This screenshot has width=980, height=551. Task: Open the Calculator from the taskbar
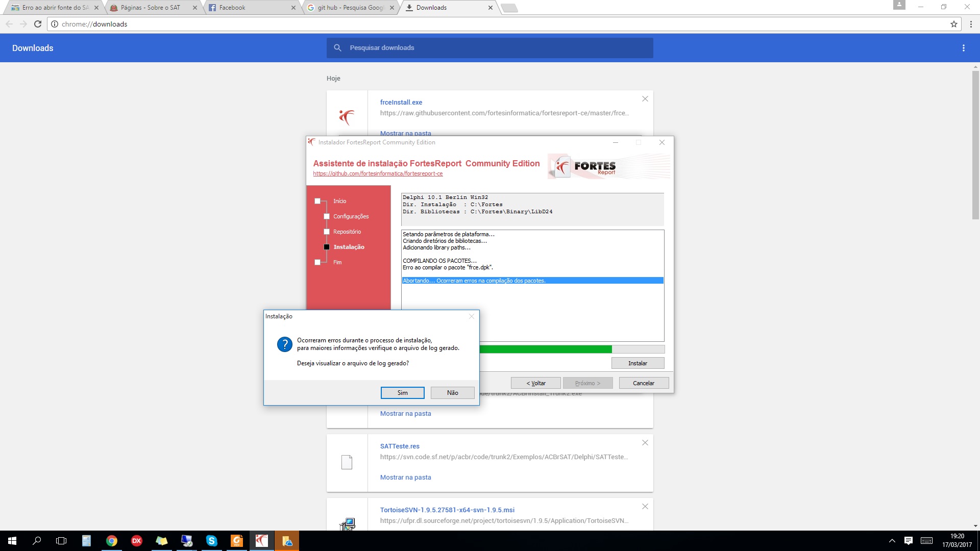coord(86,541)
